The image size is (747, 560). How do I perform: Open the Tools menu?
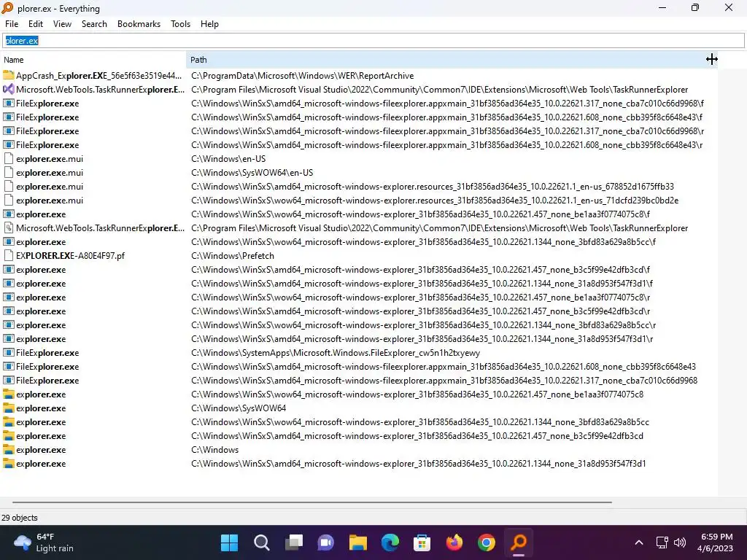pos(181,24)
